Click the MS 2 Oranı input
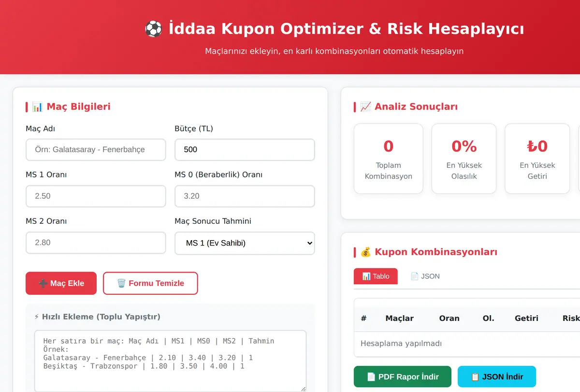The image size is (580, 392). 96,243
